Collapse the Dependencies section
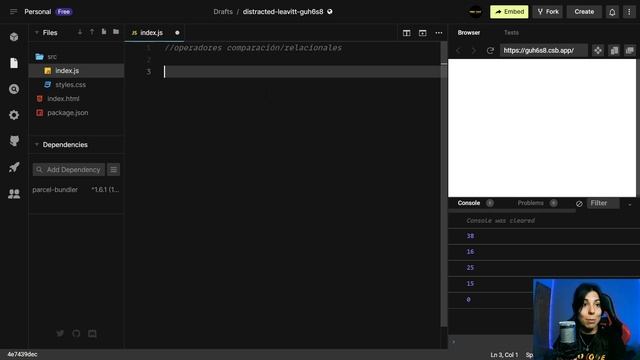The width and height of the screenshot is (640, 360). tap(37, 144)
